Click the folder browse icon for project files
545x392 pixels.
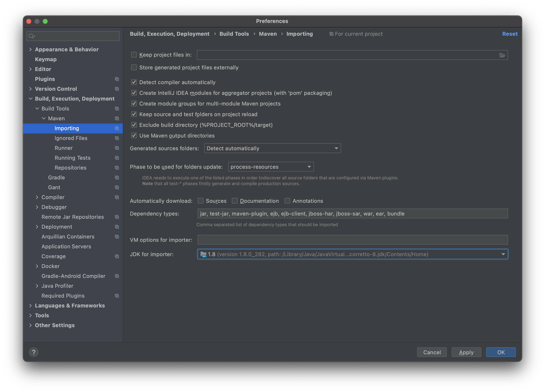coord(502,55)
